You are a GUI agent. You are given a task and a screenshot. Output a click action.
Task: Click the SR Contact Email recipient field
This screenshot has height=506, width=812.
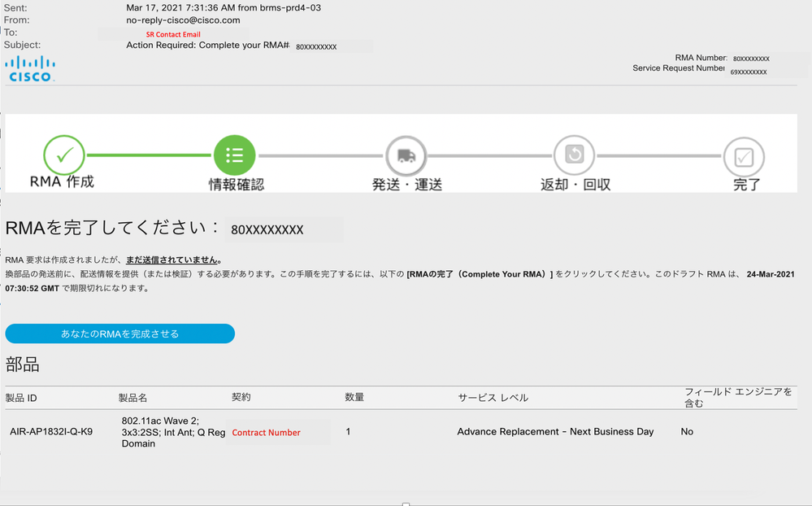[x=173, y=34]
